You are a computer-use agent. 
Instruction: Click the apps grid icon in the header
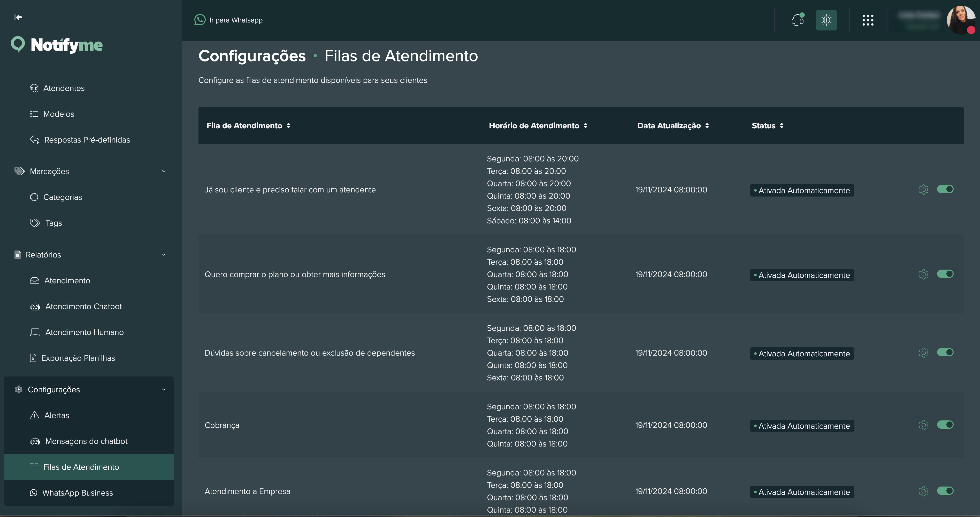point(868,20)
